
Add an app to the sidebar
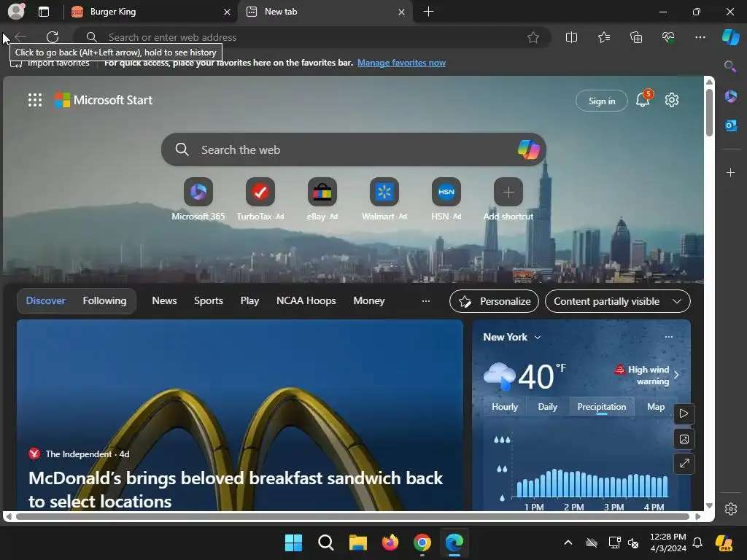[730, 172]
